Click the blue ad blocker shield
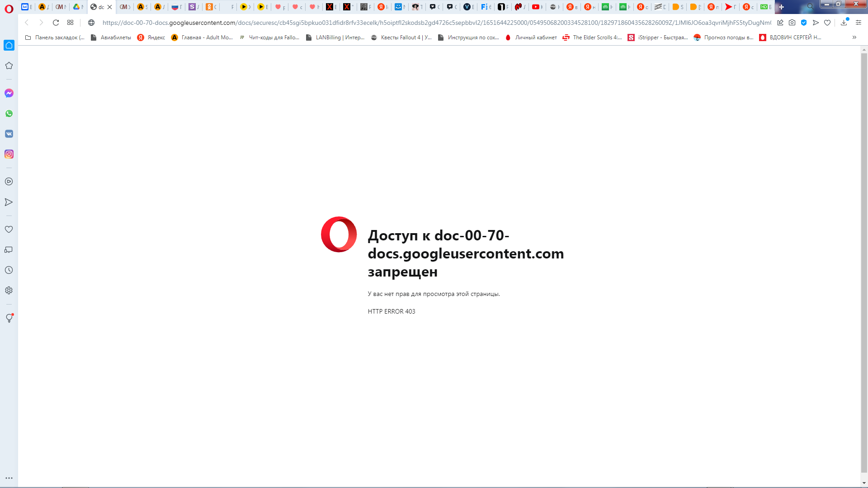Viewport: 868px width, 488px height. pyautogui.click(x=804, y=23)
